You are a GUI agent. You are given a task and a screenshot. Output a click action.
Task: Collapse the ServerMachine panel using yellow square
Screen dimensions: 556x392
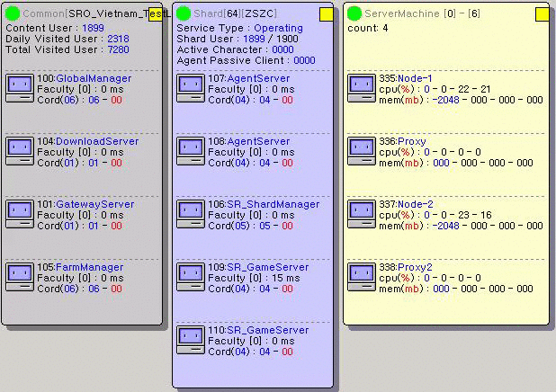point(542,14)
